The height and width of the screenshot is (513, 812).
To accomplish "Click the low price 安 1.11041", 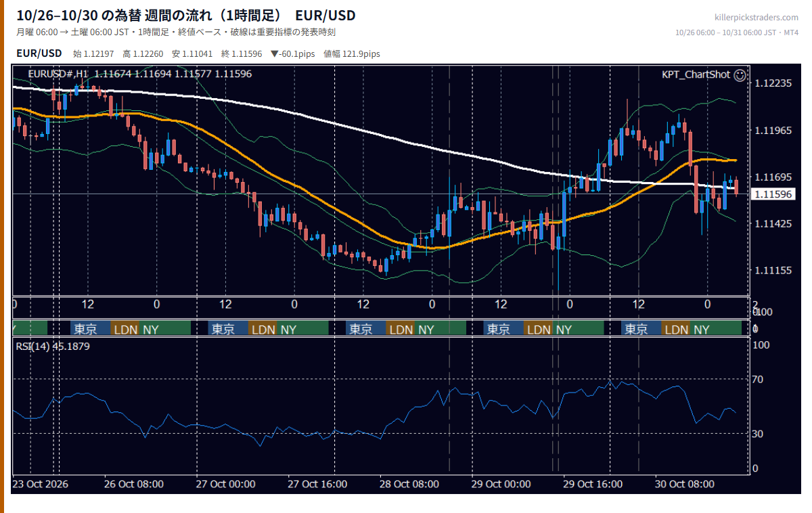I will pos(192,53).
